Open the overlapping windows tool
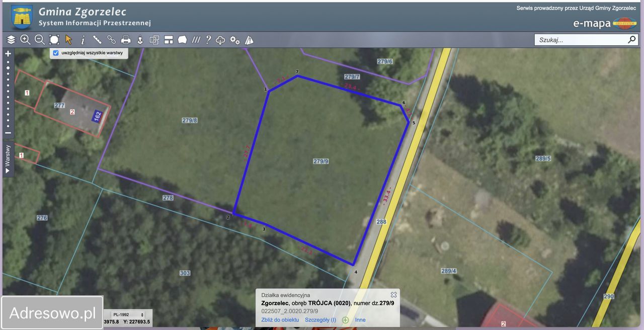 point(154,40)
